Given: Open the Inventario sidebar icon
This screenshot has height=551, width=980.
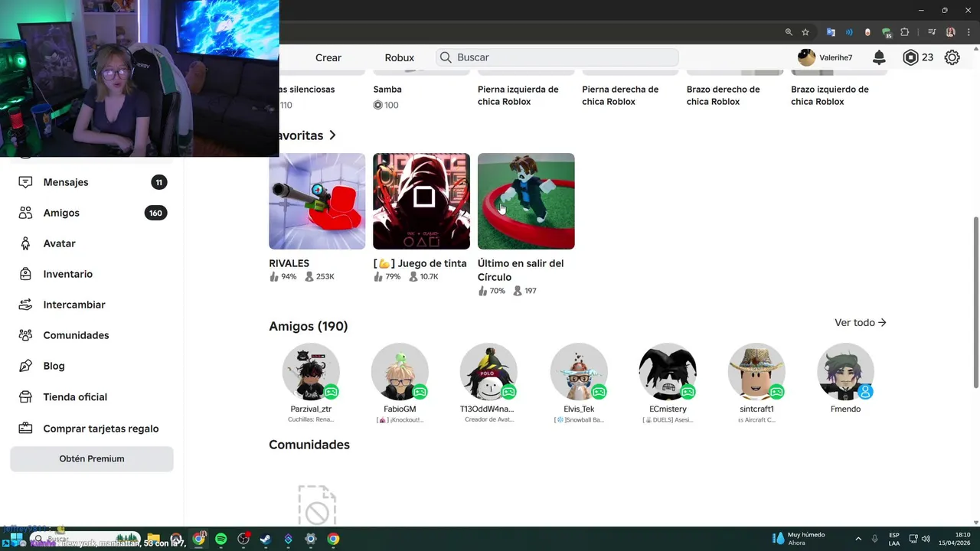Looking at the screenshot, I should point(25,274).
